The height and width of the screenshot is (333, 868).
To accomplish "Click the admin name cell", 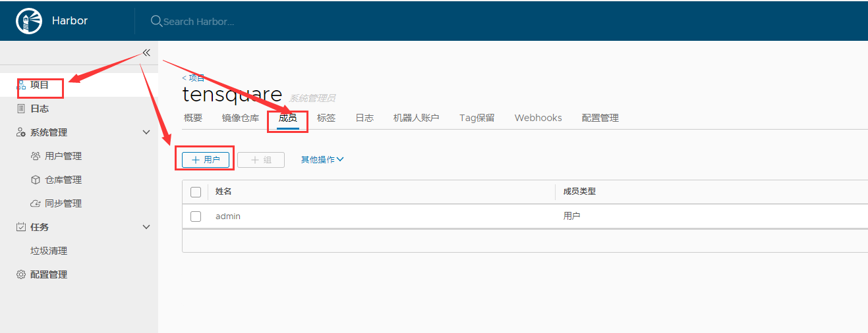I will coord(228,216).
